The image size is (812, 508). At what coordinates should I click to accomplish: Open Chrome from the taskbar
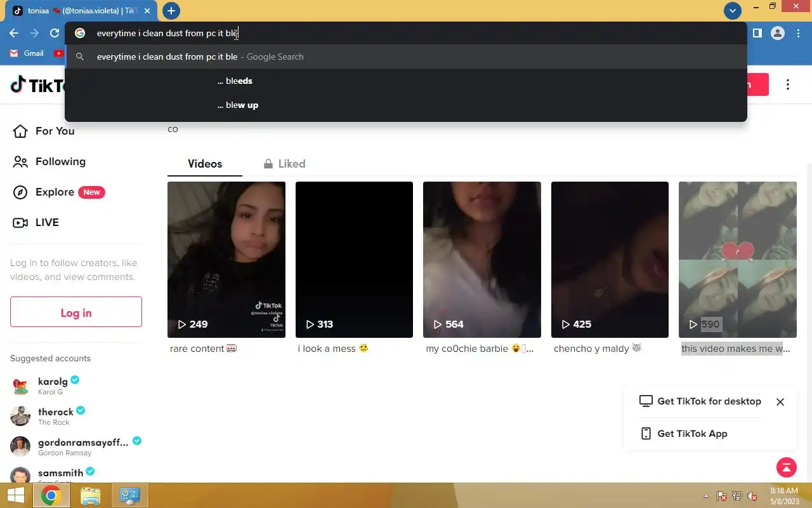(x=51, y=496)
